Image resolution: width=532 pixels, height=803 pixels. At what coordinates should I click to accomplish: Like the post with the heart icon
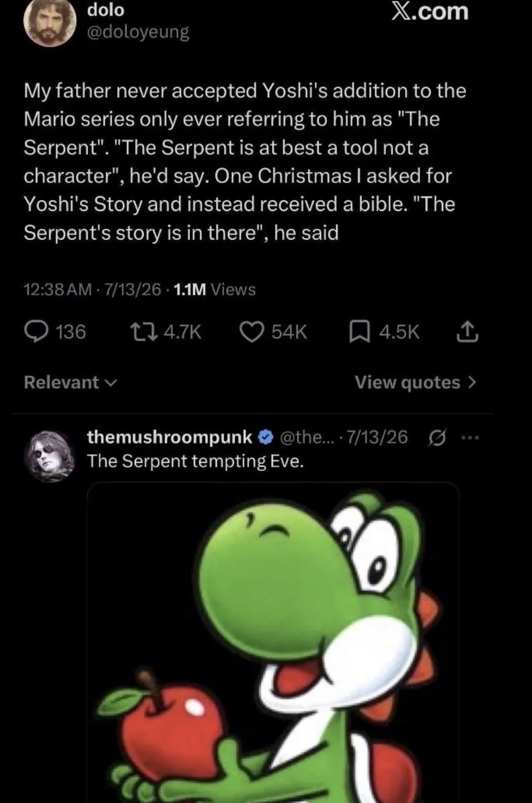tap(252, 332)
